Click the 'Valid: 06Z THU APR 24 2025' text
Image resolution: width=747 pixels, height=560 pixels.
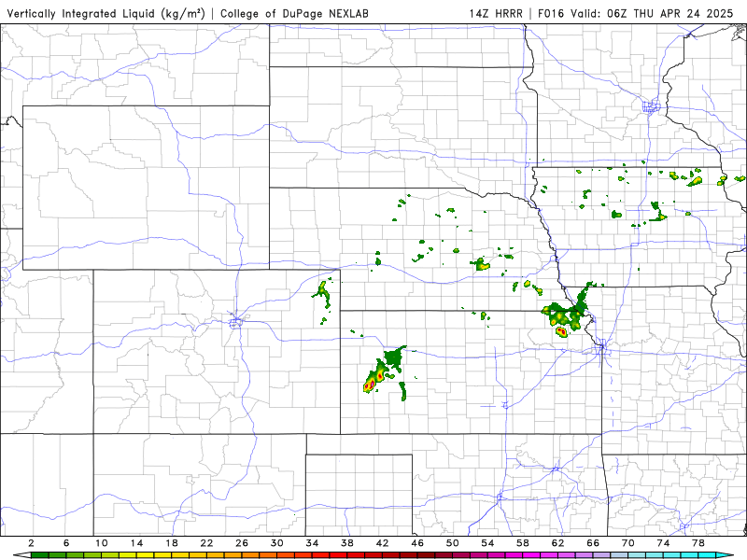pos(652,14)
